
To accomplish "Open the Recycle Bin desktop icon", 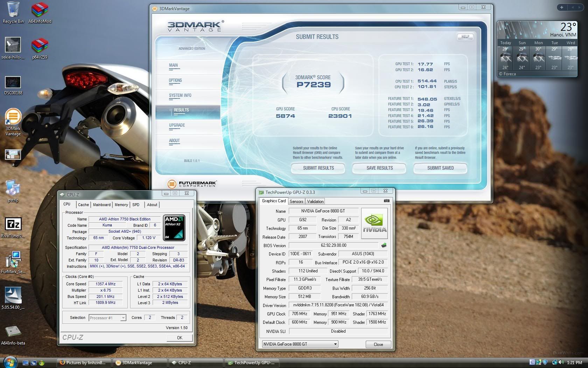I will click(x=13, y=12).
